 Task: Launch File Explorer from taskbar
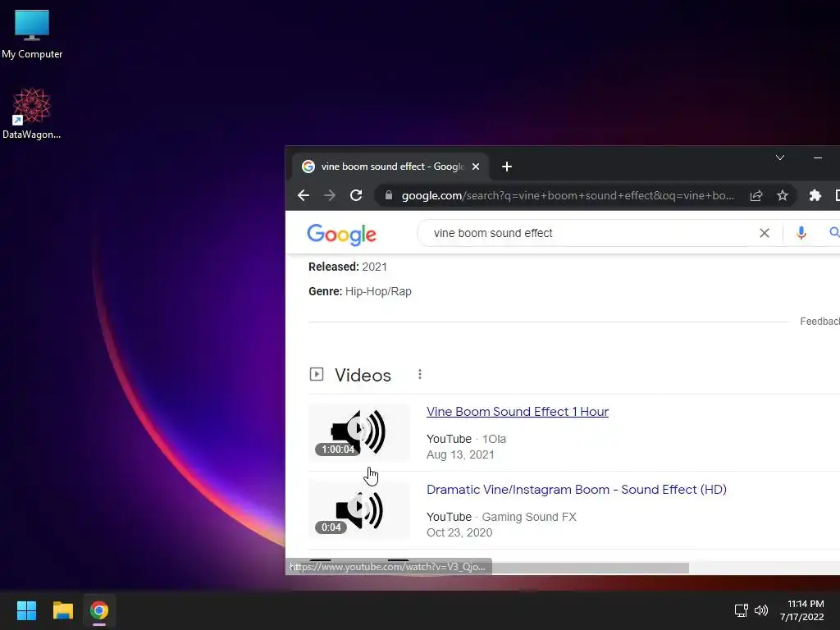click(x=62, y=610)
